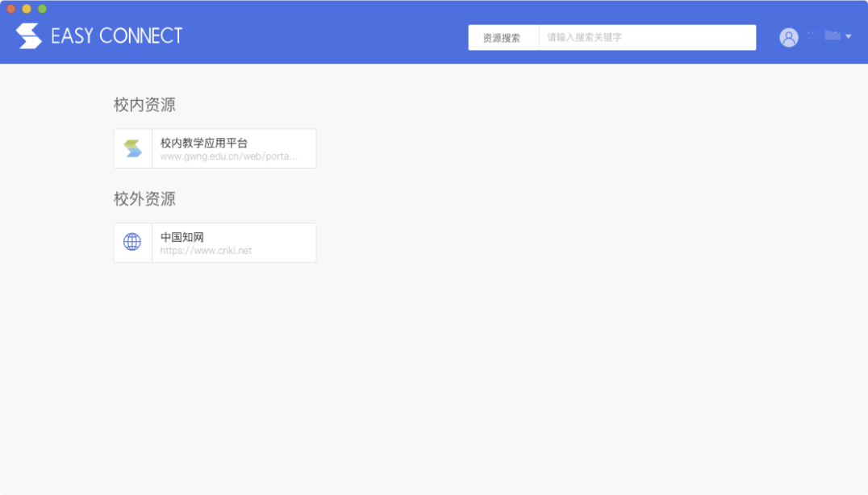The image size is (868, 495).
Task: Open the 校内教学应用平台 title
Action: pos(204,143)
